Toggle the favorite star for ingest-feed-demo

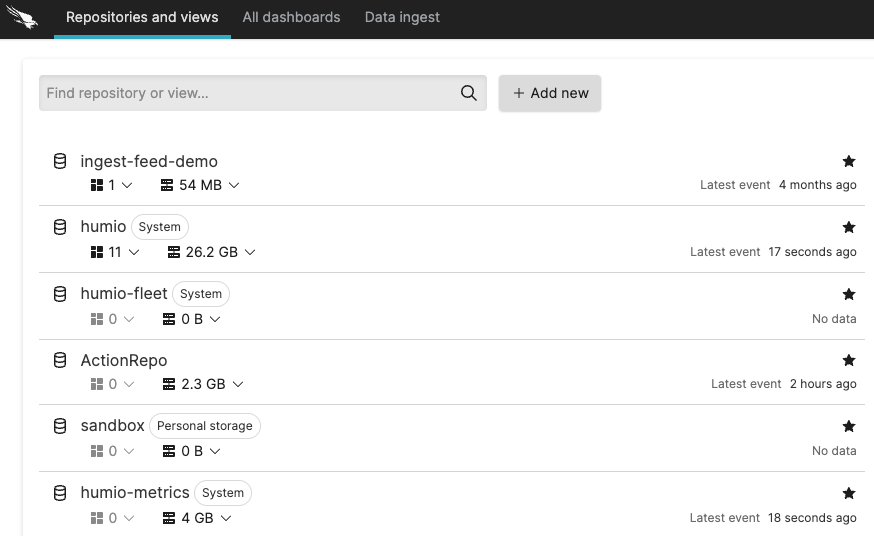tap(849, 161)
